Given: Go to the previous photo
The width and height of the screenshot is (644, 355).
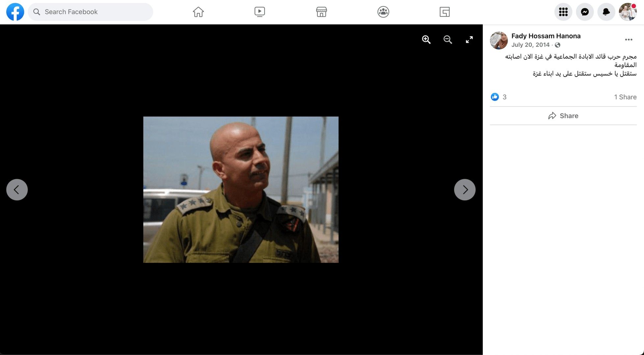Looking at the screenshot, I should point(17,190).
